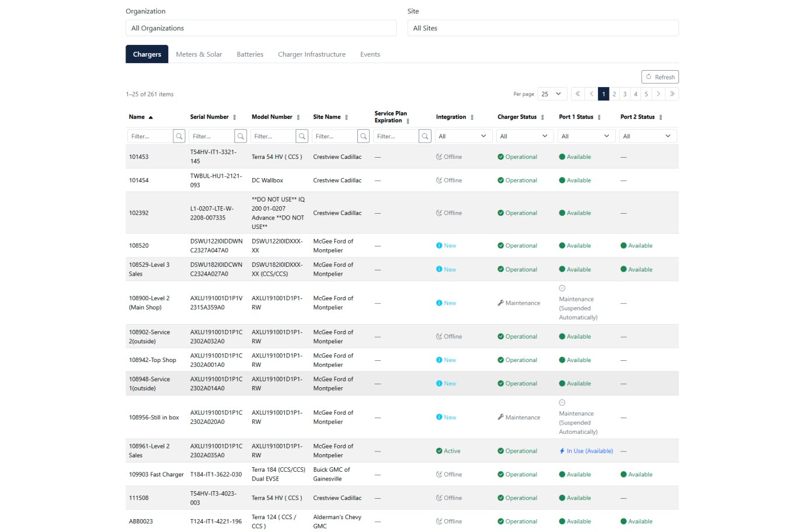Go to page 5
This screenshot has width=804, height=532.
(x=646, y=94)
